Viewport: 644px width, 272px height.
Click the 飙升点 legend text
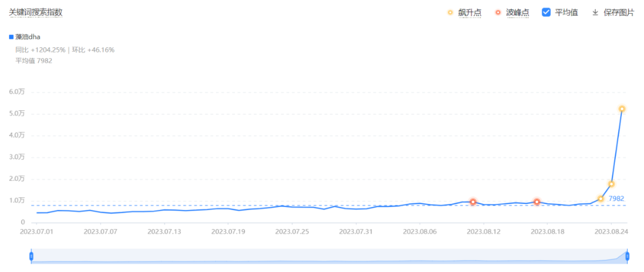(x=469, y=13)
